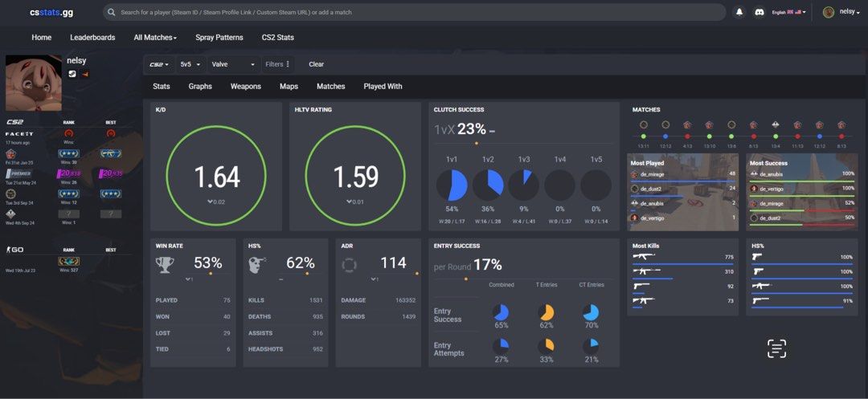Focus the player search field
This screenshot has height=399, width=868.
click(x=414, y=12)
